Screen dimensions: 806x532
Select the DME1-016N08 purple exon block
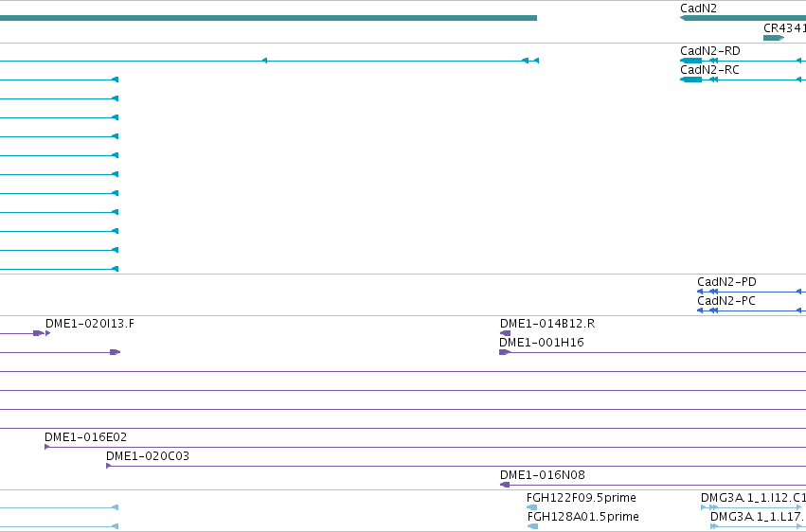tap(505, 485)
